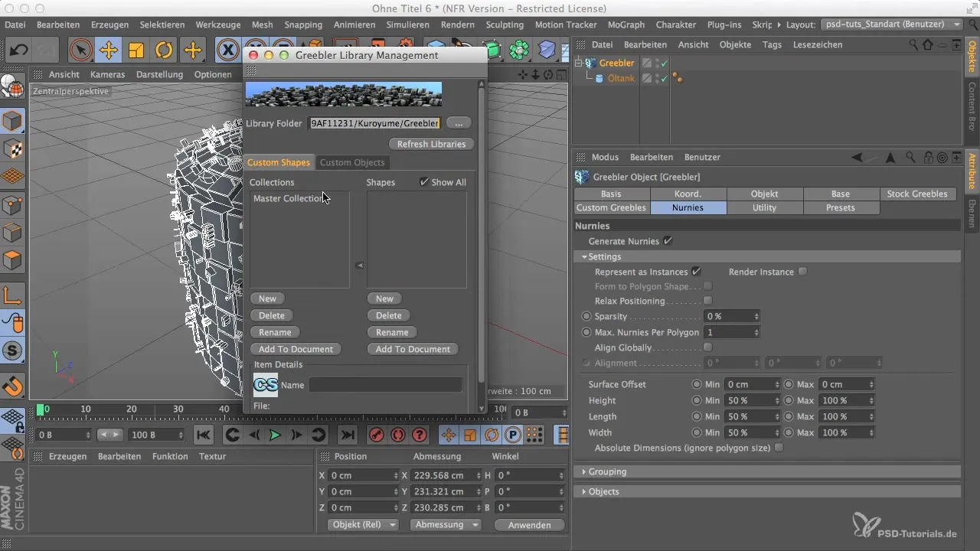Click the blue deformer icon in toolbar
The image size is (980, 551).
coord(546,51)
